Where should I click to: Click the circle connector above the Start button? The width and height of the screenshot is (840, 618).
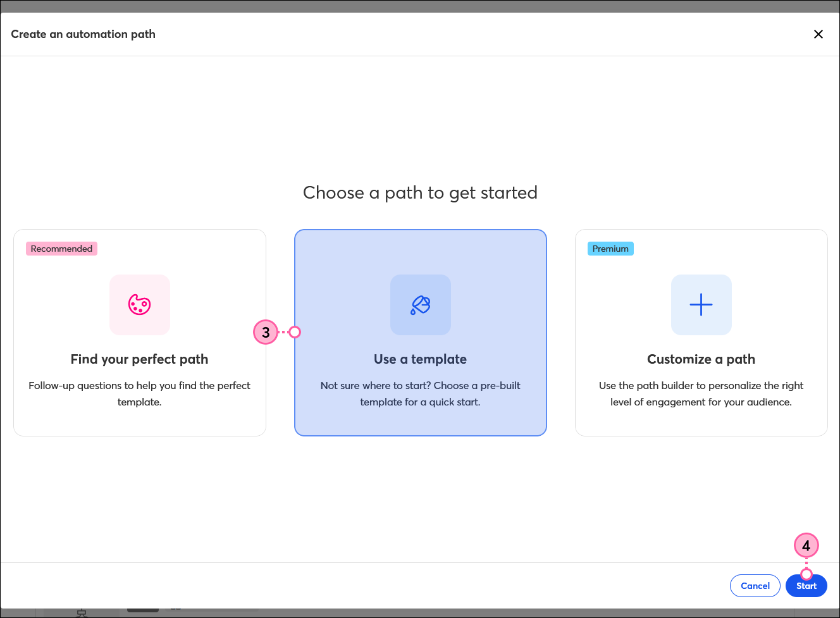coord(806,574)
